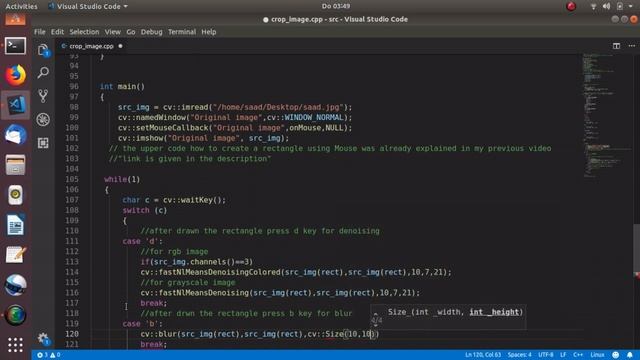Click the switch (c) statement
This screenshot has height=360, width=640.
coord(145,210)
